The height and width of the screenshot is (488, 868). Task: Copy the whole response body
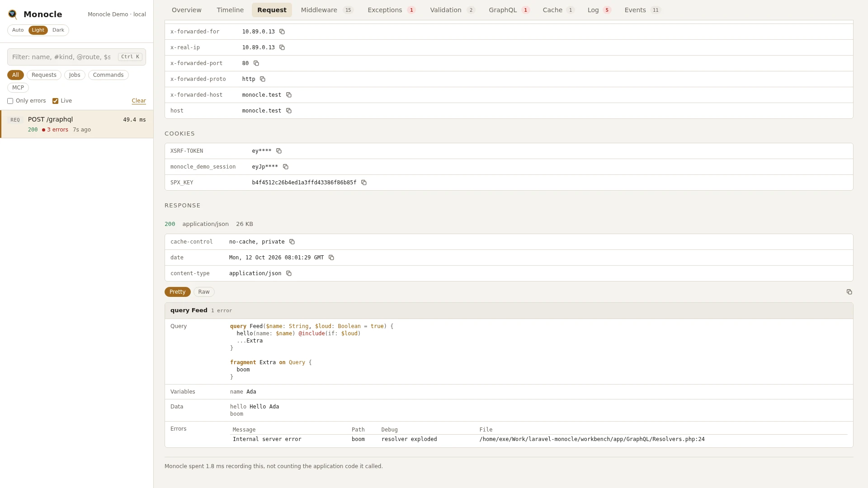[x=849, y=292]
